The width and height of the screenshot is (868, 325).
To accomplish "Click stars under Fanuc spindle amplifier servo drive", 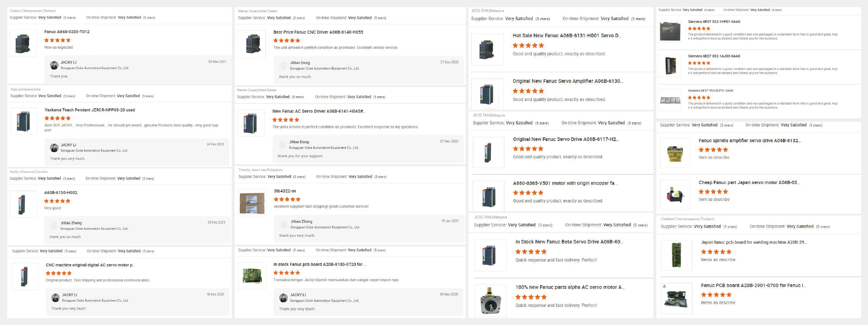I will (713, 150).
